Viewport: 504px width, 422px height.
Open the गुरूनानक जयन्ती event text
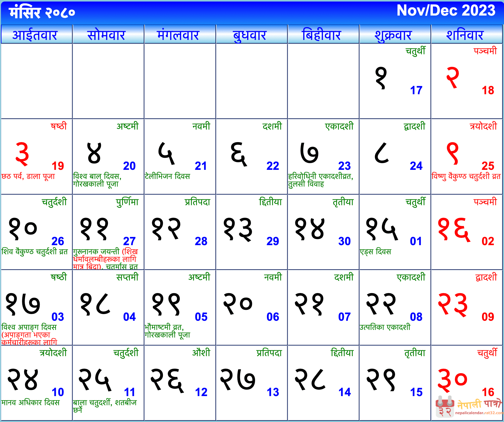tap(106, 259)
